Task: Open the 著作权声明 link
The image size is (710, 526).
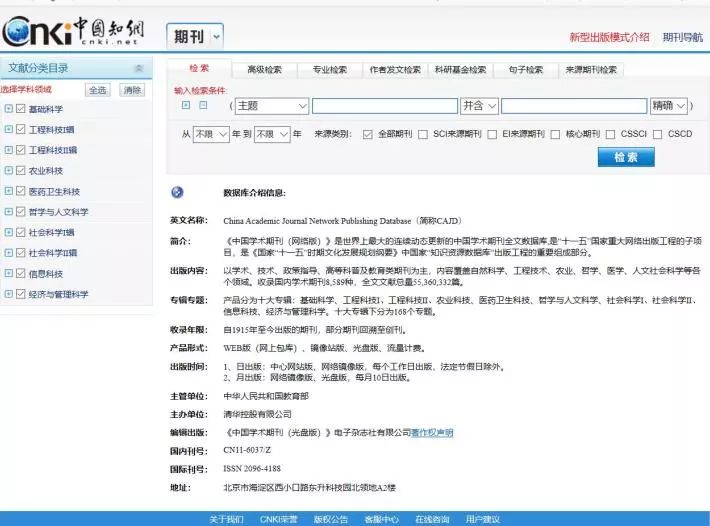Action: 432,433
